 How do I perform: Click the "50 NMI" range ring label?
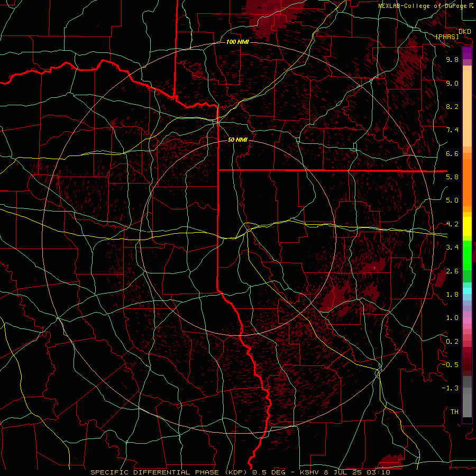pos(237,140)
